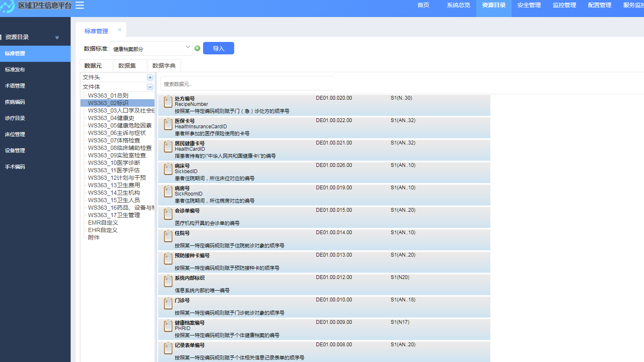The height and width of the screenshot is (362, 644).
Task: Switch to the 数据字典 tab
Action: pos(164,66)
